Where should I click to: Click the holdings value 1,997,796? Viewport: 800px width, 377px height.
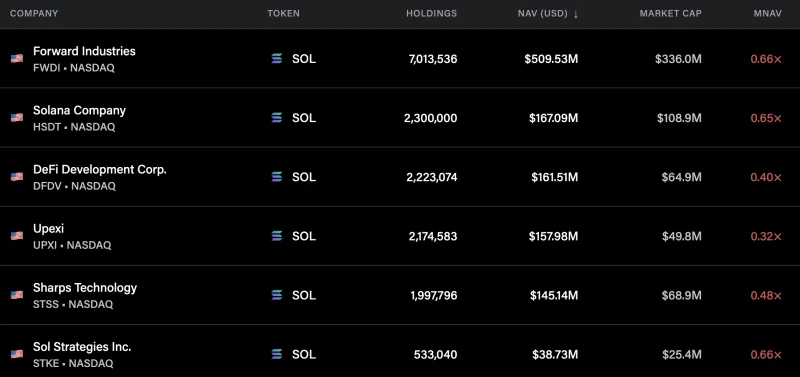(x=434, y=296)
